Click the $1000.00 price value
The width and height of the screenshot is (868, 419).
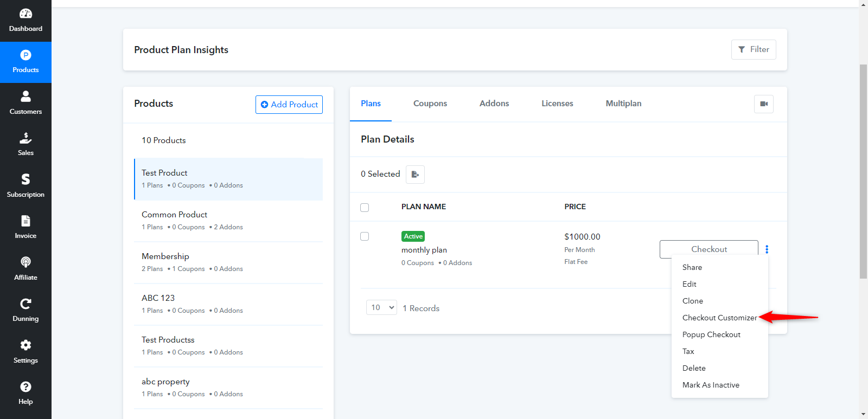coord(582,237)
